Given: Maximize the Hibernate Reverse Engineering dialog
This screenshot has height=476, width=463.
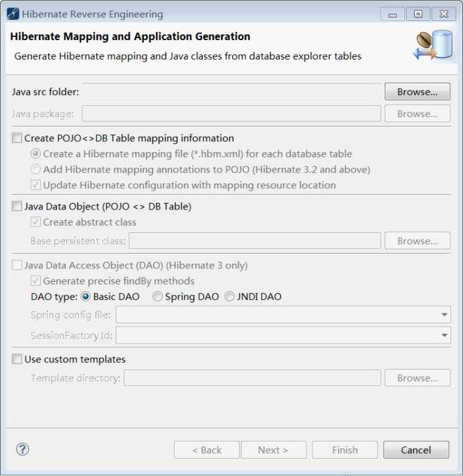Looking at the screenshot, I should coord(418,14).
